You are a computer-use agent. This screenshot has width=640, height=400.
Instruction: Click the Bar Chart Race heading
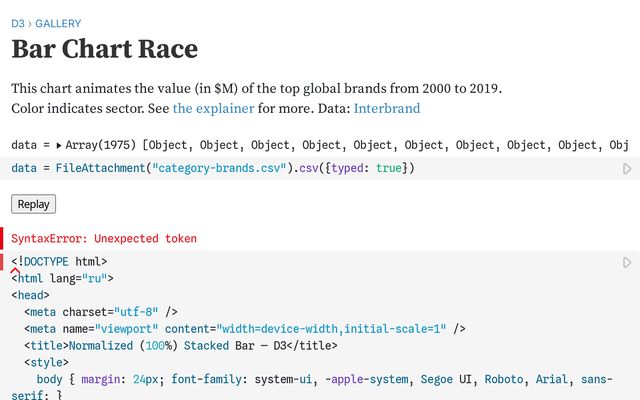click(104, 49)
